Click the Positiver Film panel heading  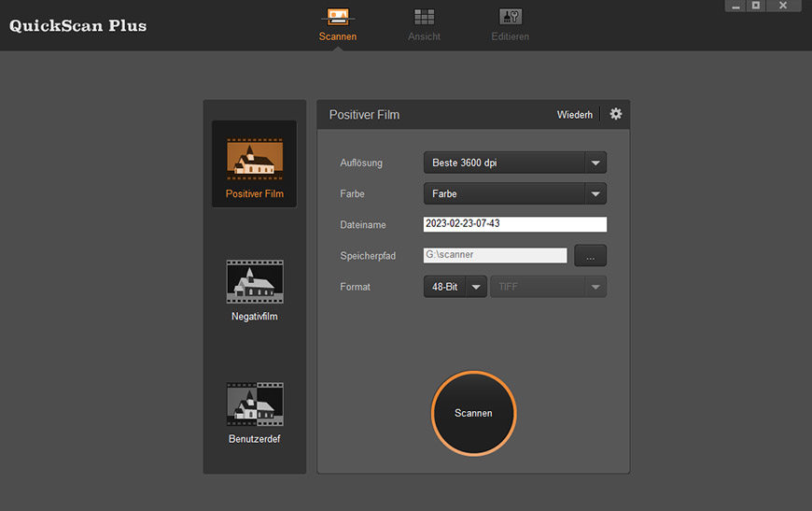(x=364, y=115)
